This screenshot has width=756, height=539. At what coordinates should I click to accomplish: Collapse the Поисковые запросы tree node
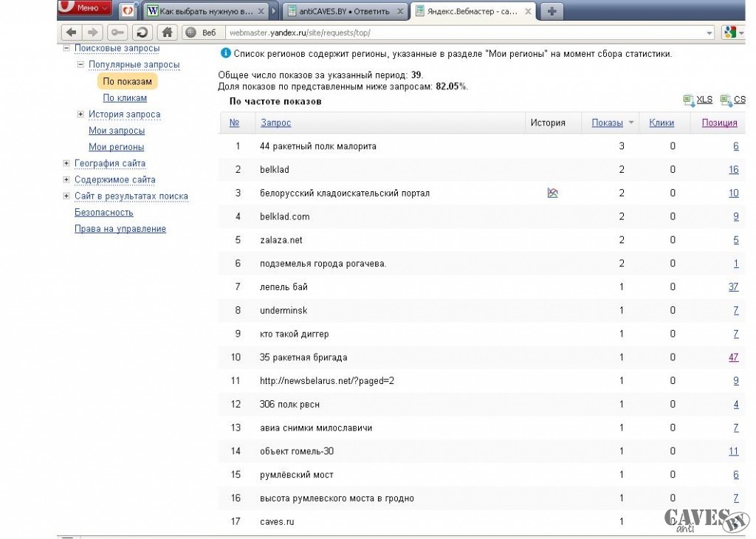(x=66, y=48)
